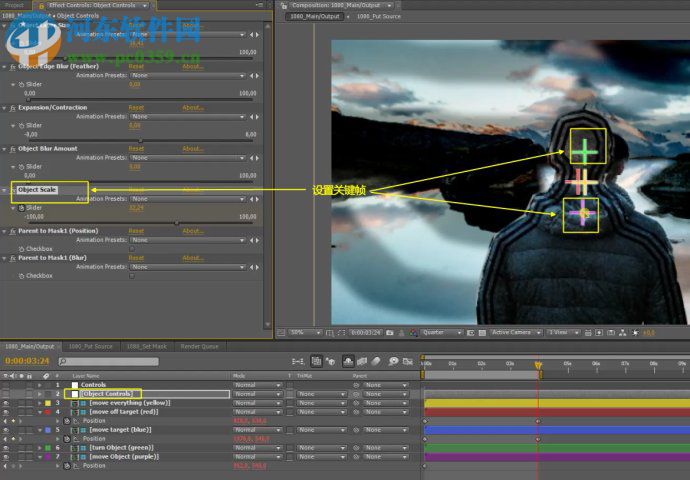Click Reset for Parent to Mask1 (Position)

point(136,231)
